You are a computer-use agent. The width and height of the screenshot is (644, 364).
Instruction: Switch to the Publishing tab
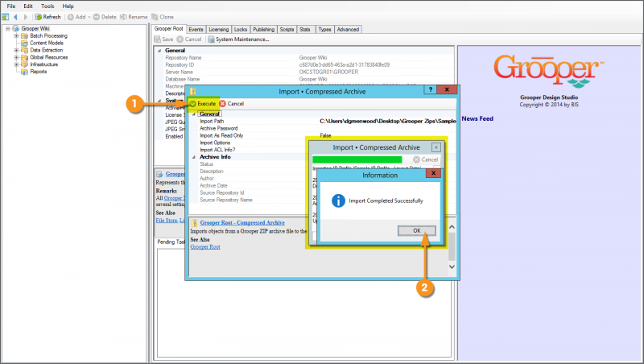click(x=264, y=30)
